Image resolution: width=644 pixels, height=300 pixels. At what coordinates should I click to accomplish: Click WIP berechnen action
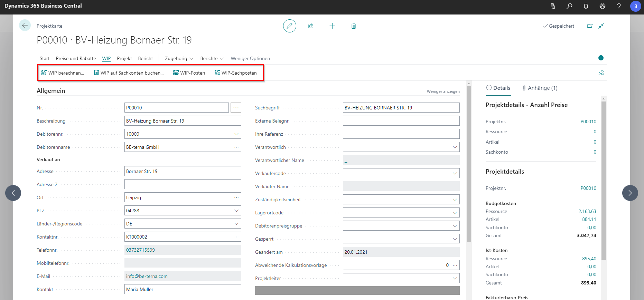coord(63,73)
